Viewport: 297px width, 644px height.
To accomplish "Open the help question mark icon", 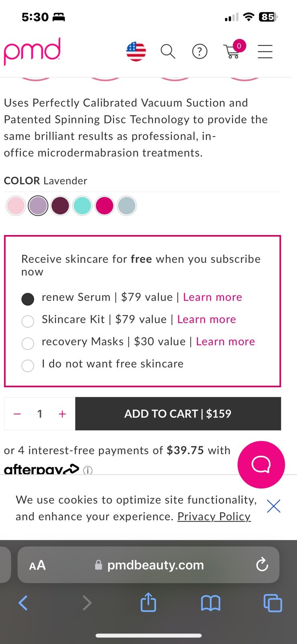I will click(x=200, y=52).
